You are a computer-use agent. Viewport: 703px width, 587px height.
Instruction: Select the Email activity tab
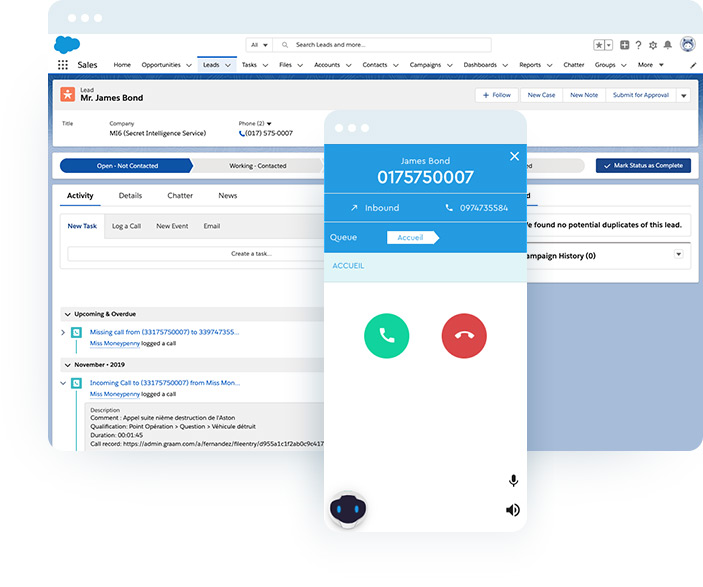(x=212, y=226)
